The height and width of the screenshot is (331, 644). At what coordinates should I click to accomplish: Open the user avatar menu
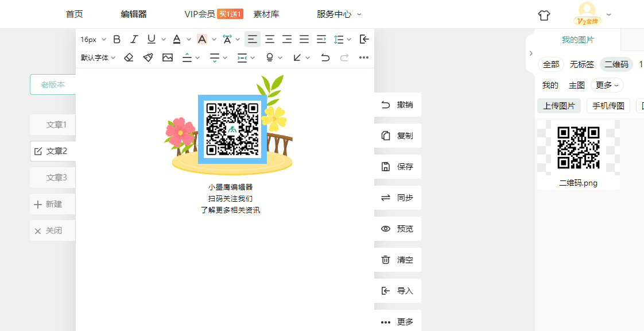pyautogui.click(x=587, y=14)
